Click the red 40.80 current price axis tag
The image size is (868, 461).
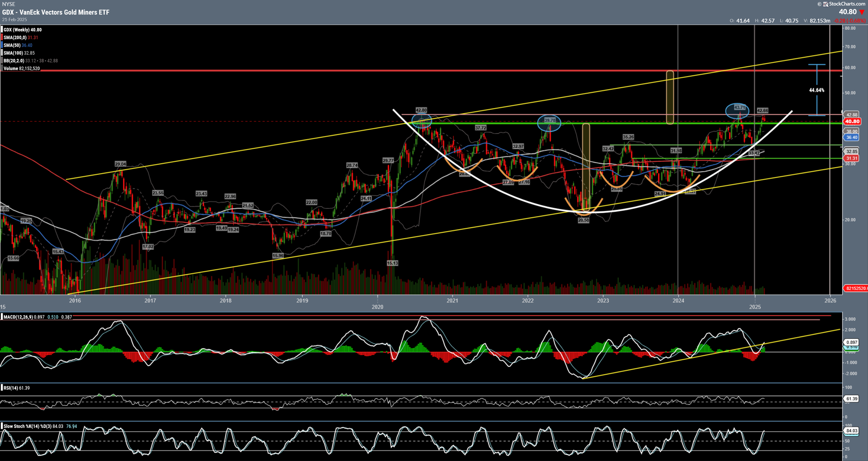[x=852, y=122]
